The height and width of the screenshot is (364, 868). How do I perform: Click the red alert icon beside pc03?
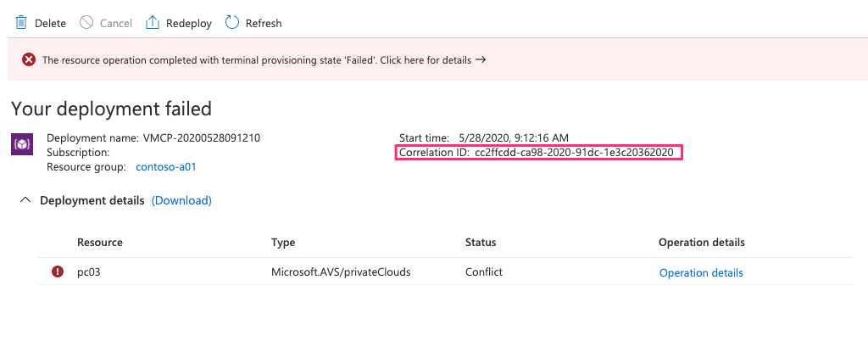(x=58, y=272)
